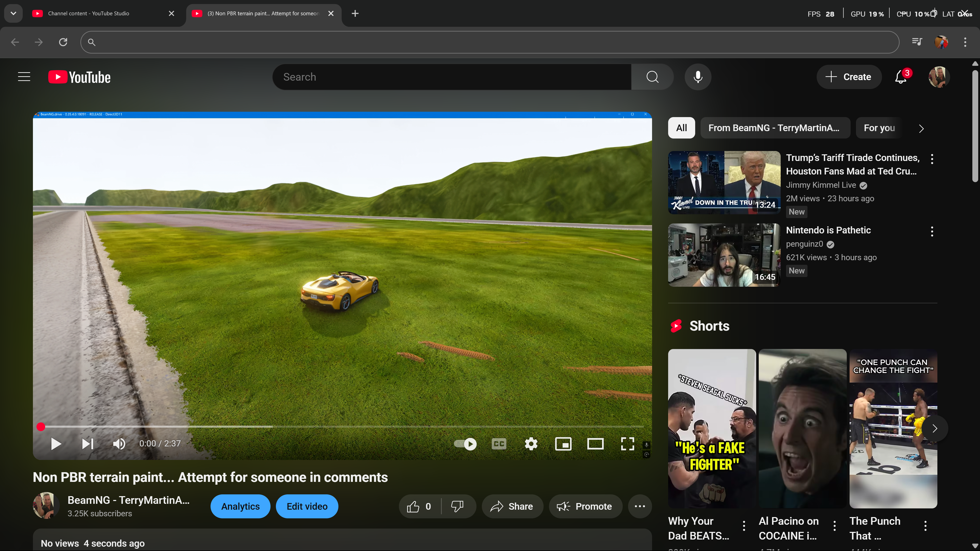Open video Analytics
This screenshot has width=980, height=551.
(x=240, y=506)
